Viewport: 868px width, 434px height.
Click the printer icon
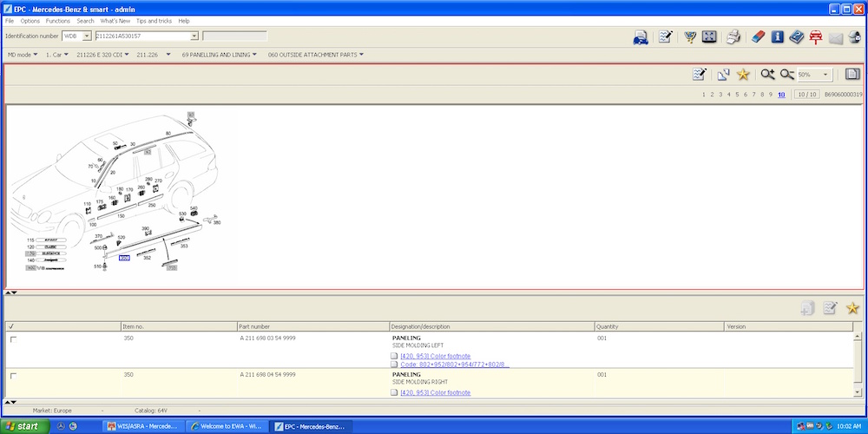(733, 37)
